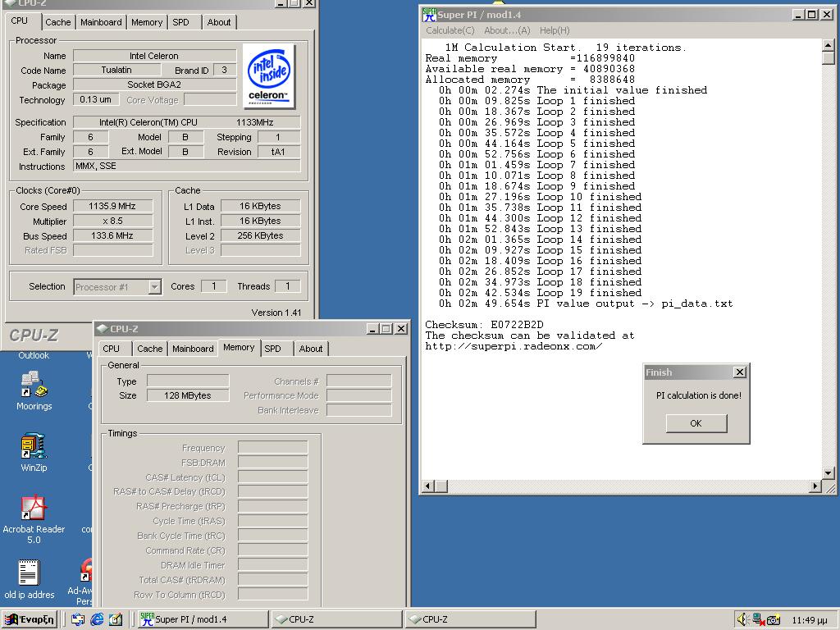
Task: Switch to About tab in front CPU-Z window
Action: click(x=311, y=348)
